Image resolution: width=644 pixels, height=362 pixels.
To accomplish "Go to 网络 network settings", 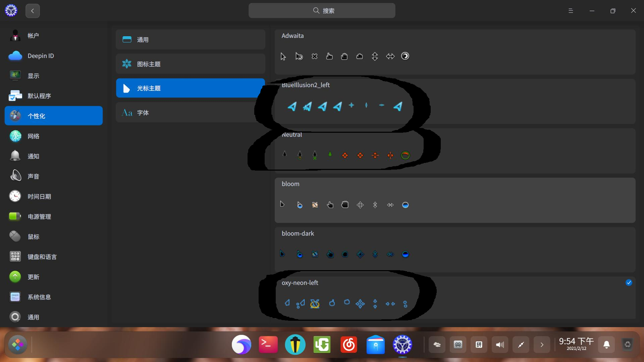I will click(x=33, y=136).
